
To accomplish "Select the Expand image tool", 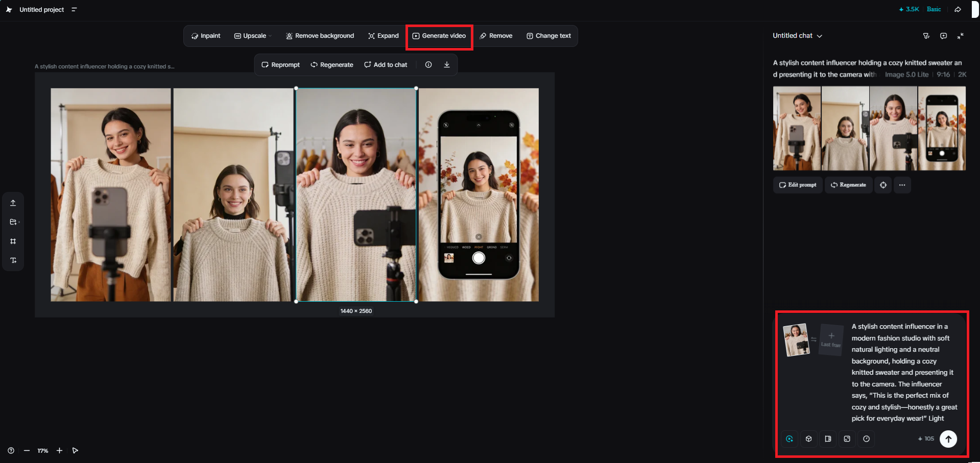I will (x=383, y=36).
